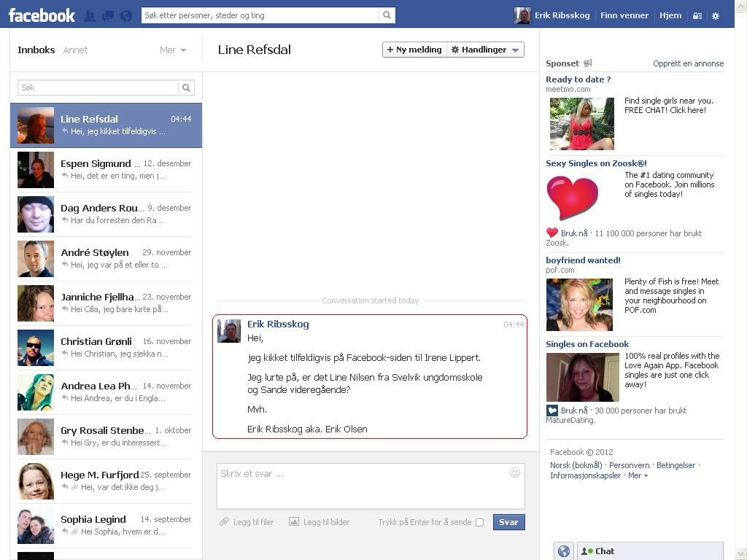Click the privacy shortcuts lock icon
747x560 pixels.
click(x=697, y=15)
